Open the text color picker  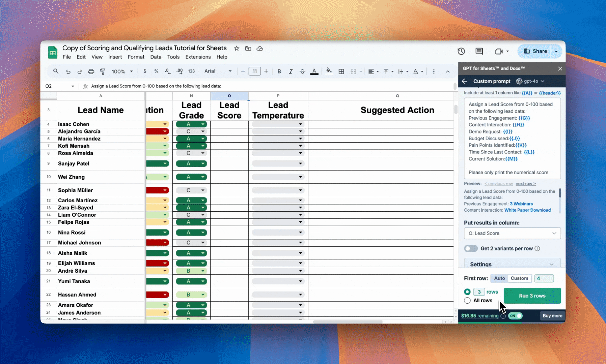pos(314,71)
